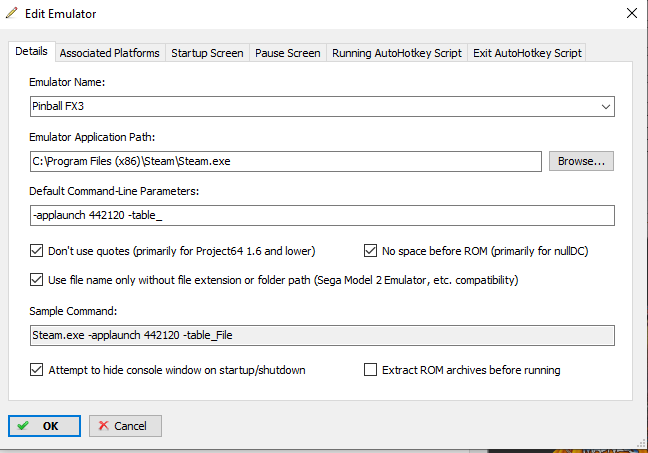648x453 pixels.
Task: Open the Pause Screen tab
Action: tap(288, 53)
